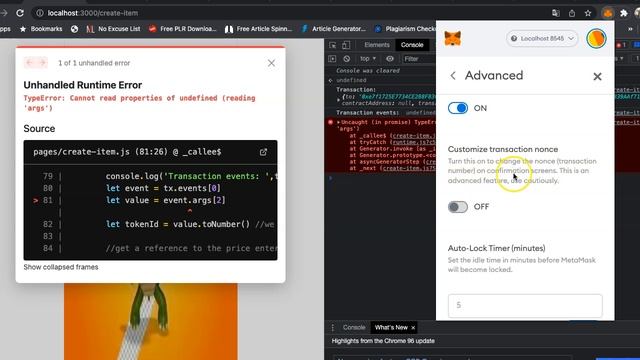Close the Unhandled Runtime Error overlay

[x=271, y=63]
